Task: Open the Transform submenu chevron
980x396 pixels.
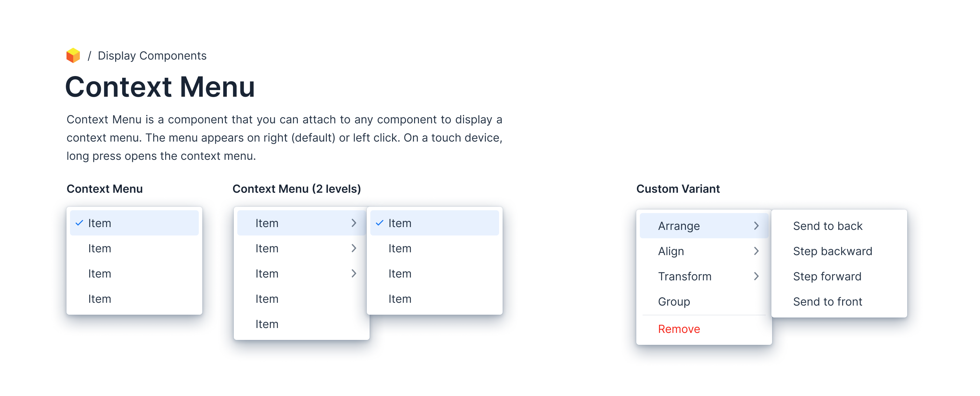Action: 756,276
